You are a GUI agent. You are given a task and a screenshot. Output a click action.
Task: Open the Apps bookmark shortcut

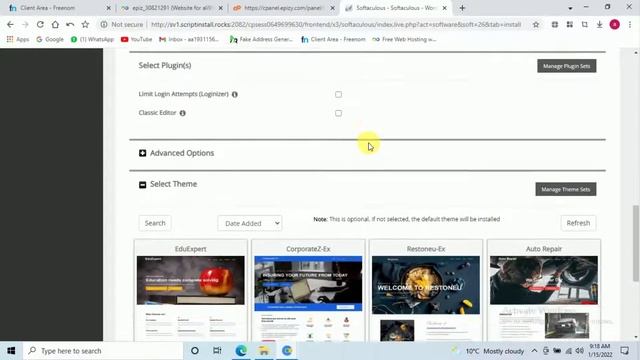tap(18, 39)
